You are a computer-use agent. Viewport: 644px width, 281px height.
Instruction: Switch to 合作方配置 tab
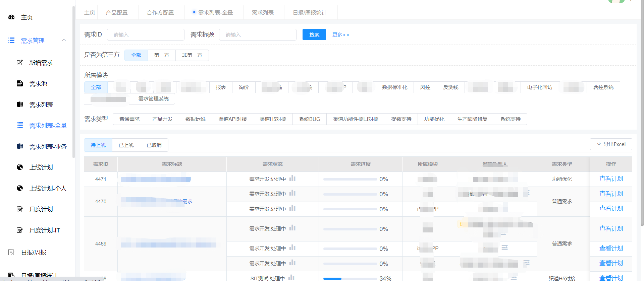tap(160, 13)
